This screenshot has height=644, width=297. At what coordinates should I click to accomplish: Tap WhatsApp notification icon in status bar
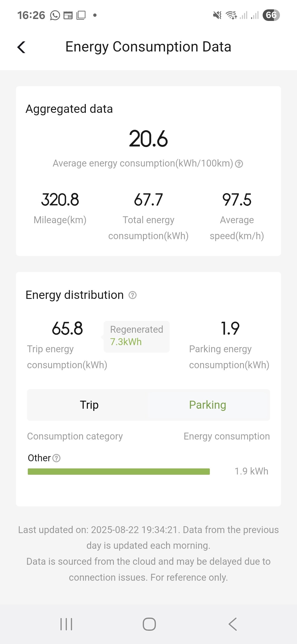click(55, 15)
